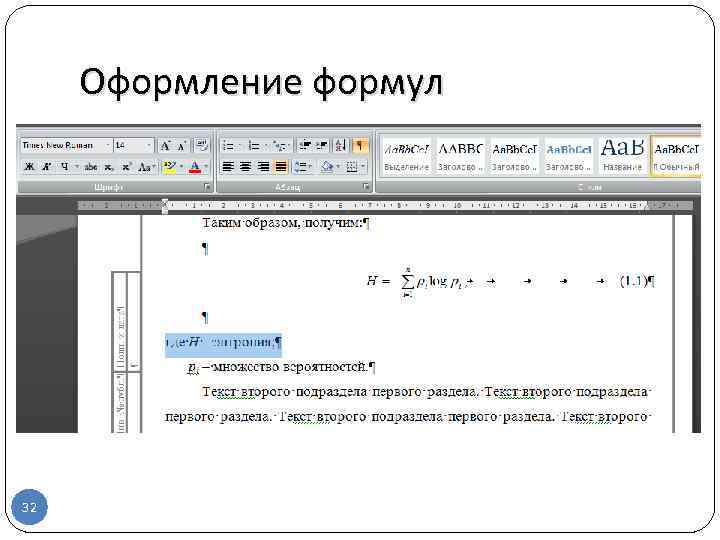Click slide number badge 32

pos(29,507)
